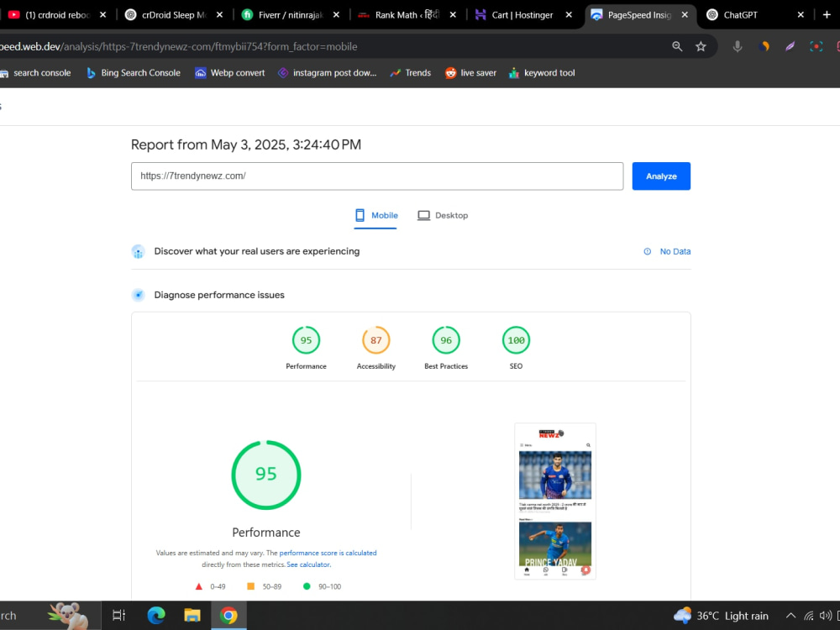The height and width of the screenshot is (630, 840).
Task: Open the keyword tool bookmark
Action: 542,73
